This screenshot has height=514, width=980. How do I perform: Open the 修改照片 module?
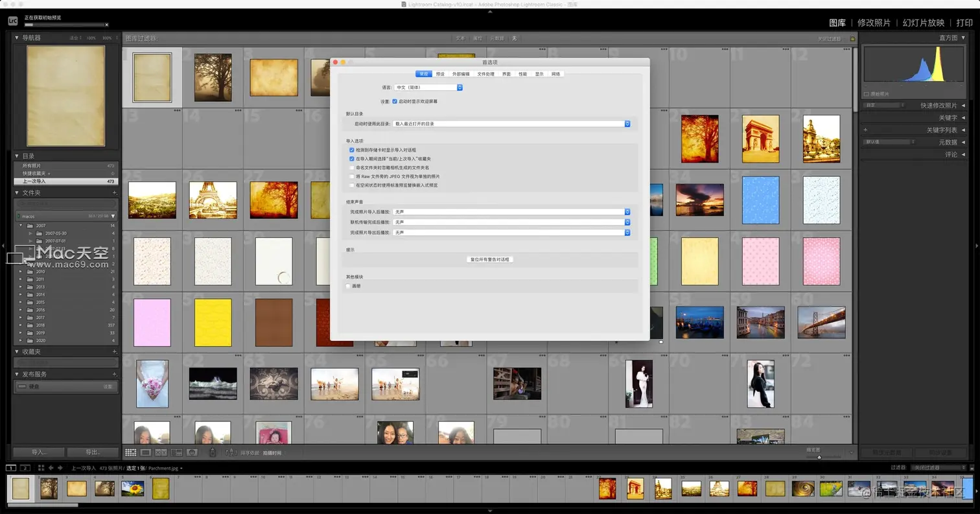pyautogui.click(x=874, y=23)
